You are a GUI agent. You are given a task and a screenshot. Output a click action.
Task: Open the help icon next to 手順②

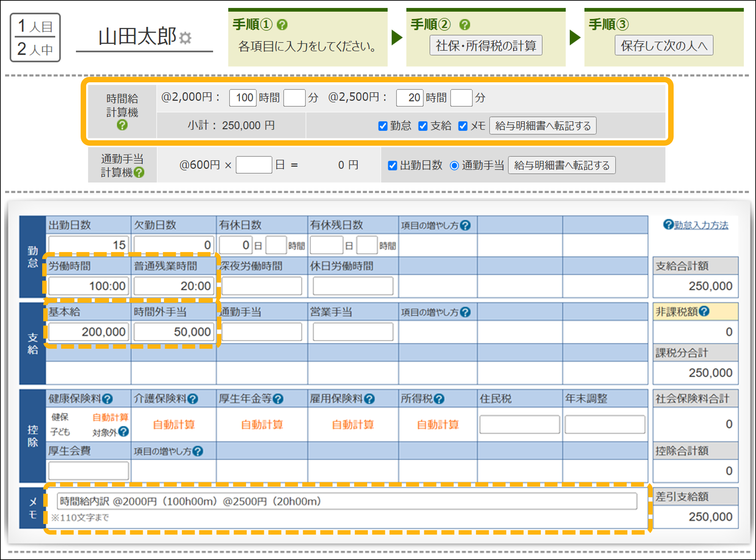pyautogui.click(x=465, y=25)
